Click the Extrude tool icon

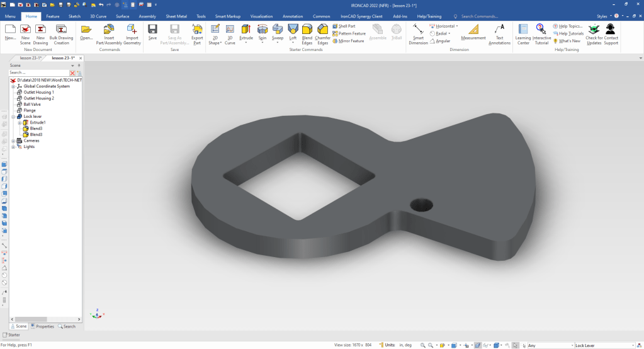(246, 29)
